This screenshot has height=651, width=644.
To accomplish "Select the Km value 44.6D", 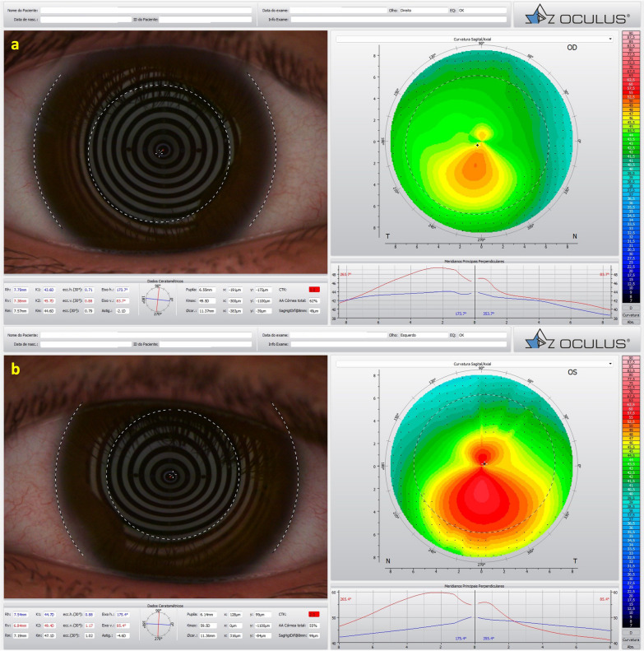I will pos(49,311).
